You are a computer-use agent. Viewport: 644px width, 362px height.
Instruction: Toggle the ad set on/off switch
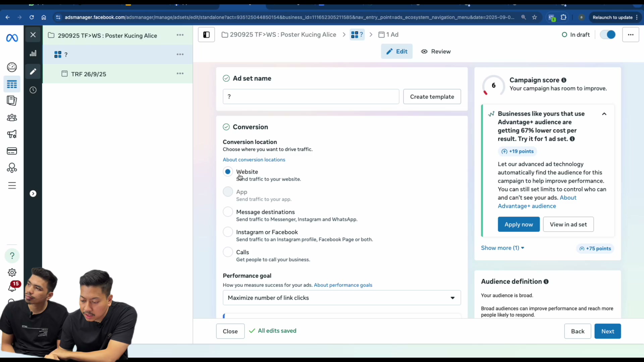608,35
